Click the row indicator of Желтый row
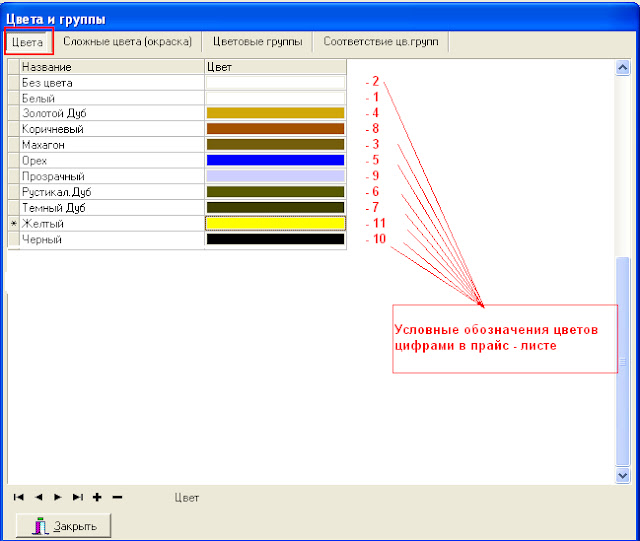This screenshot has height=541, width=640. click(x=13, y=223)
